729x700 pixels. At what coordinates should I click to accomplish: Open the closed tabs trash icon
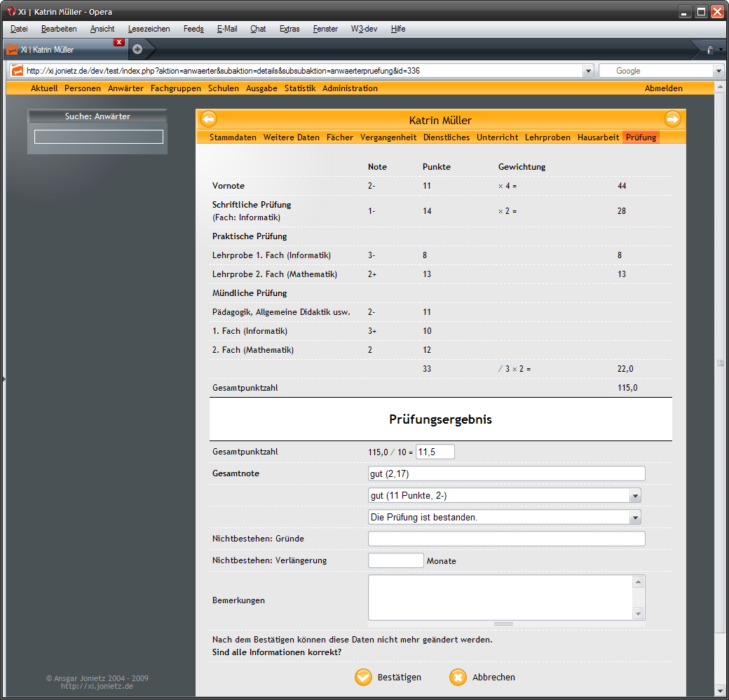[x=710, y=50]
